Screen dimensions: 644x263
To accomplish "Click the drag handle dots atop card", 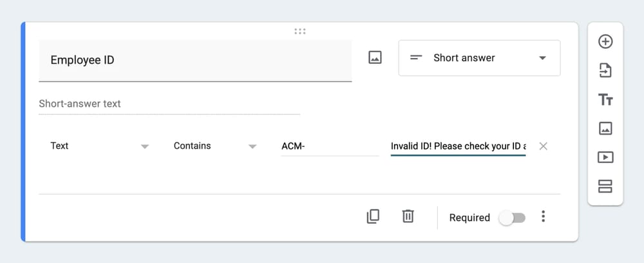I will (x=299, y=31).
